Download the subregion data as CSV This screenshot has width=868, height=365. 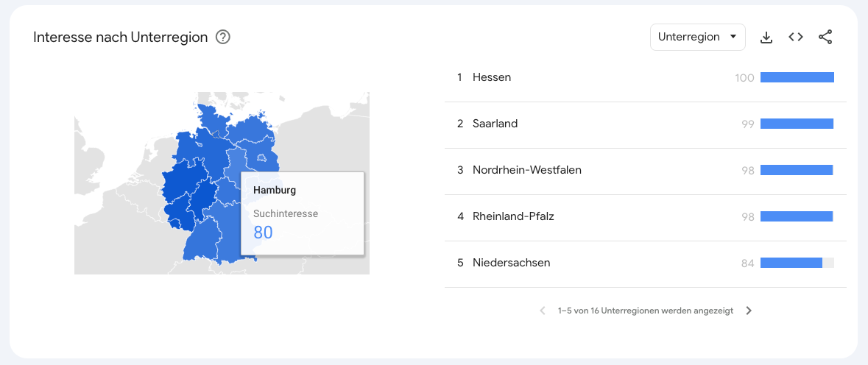[x=766, y=37]
